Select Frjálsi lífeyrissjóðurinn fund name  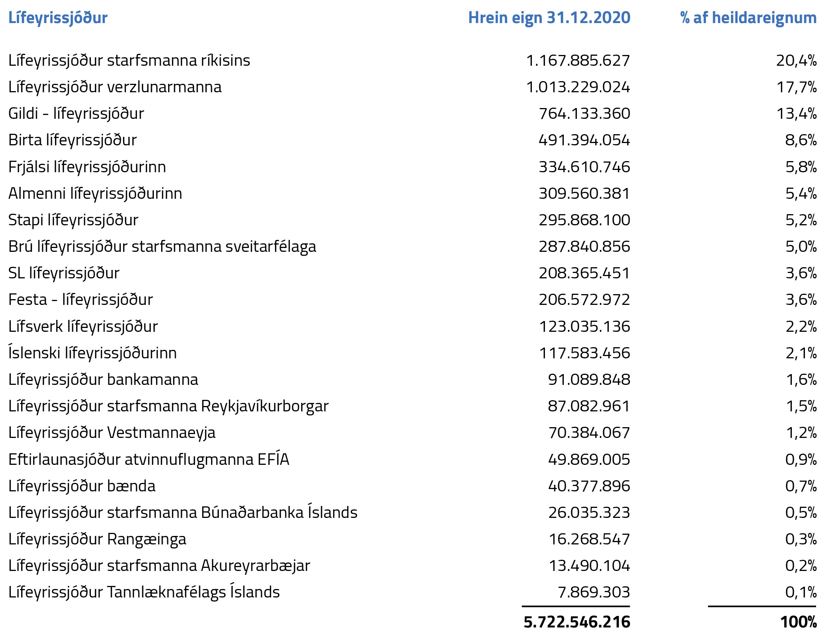87,167
